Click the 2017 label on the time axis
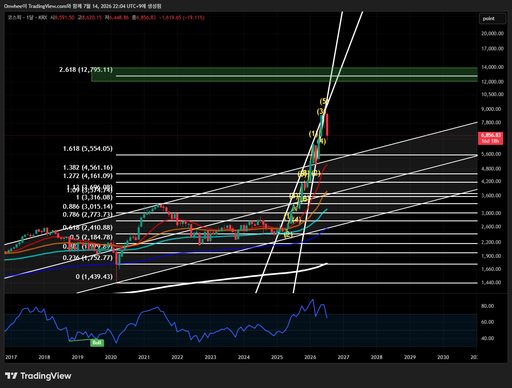 click(x=11, y=357)
